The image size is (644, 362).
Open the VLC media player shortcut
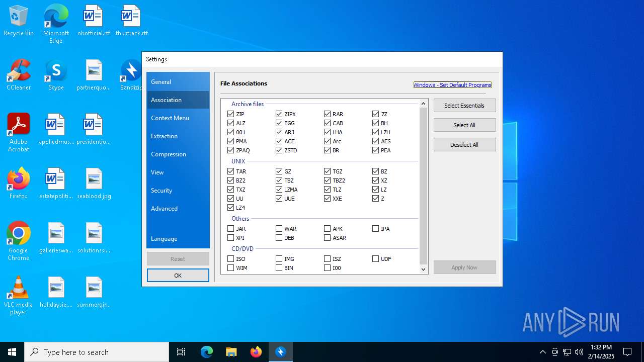point(19,295)
